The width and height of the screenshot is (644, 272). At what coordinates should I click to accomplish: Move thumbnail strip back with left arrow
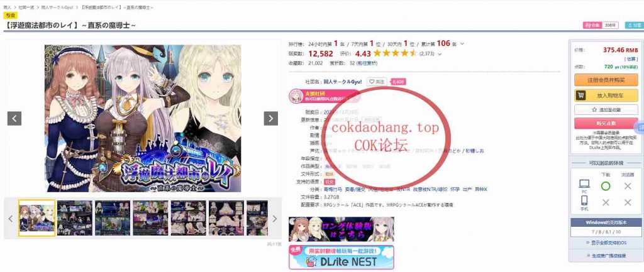tap(11, 219)
